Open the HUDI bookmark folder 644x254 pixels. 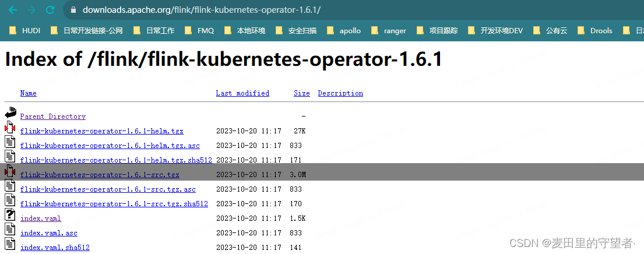[x=25, y=30]
